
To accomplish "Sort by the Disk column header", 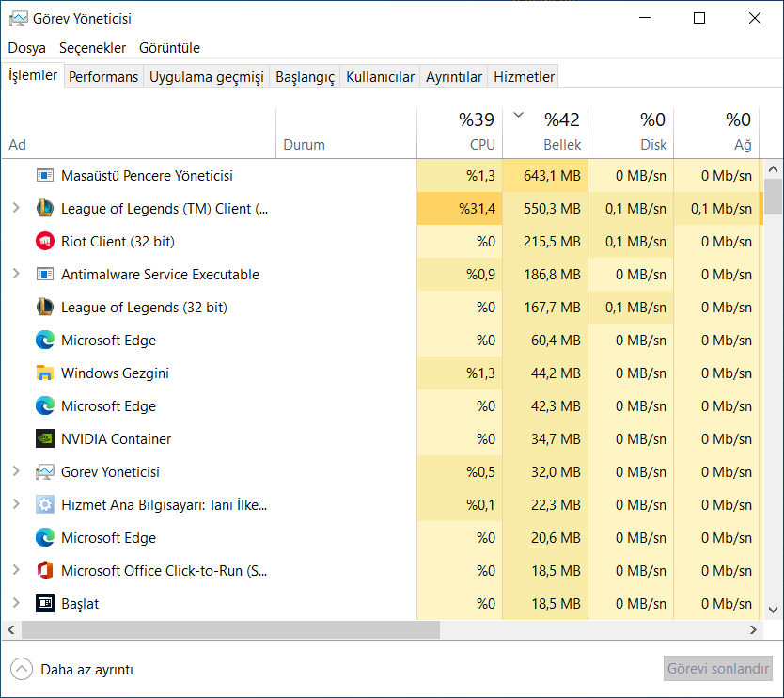I will 631,133.
